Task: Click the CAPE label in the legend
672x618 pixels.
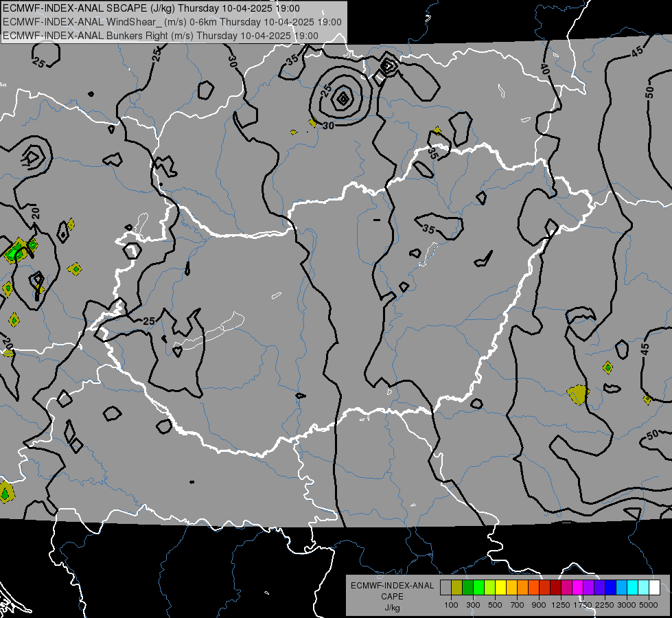Action: coord(392,597)
